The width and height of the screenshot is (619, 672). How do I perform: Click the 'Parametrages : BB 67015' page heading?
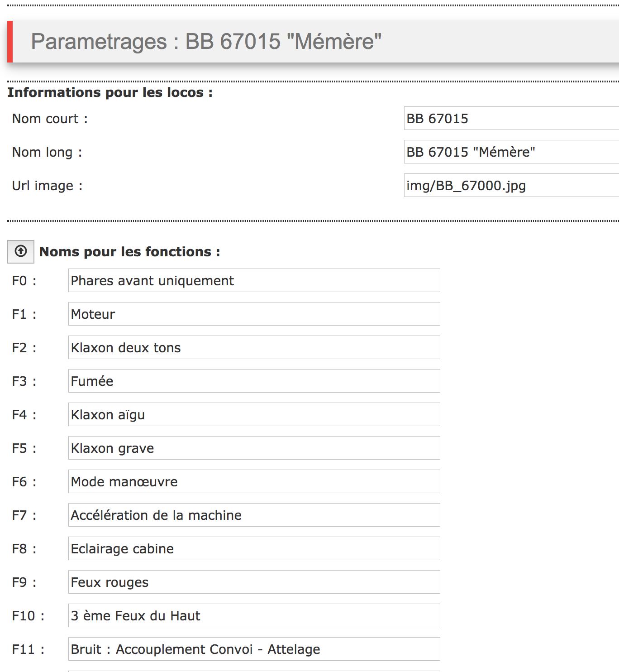(x=206, y=42)
